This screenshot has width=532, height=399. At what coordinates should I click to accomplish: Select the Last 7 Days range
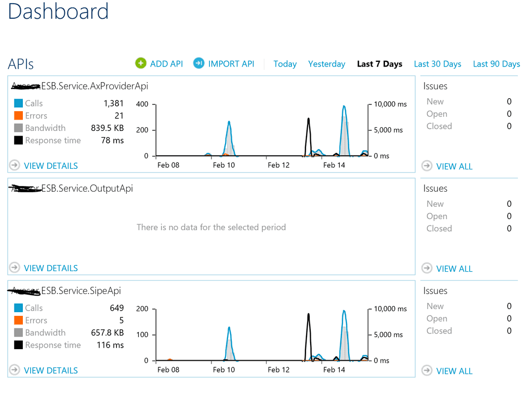[380, 64]
